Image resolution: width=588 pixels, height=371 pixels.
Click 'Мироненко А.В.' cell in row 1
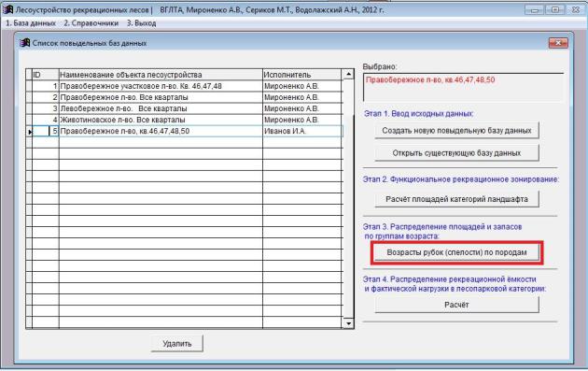coord(302,86)
